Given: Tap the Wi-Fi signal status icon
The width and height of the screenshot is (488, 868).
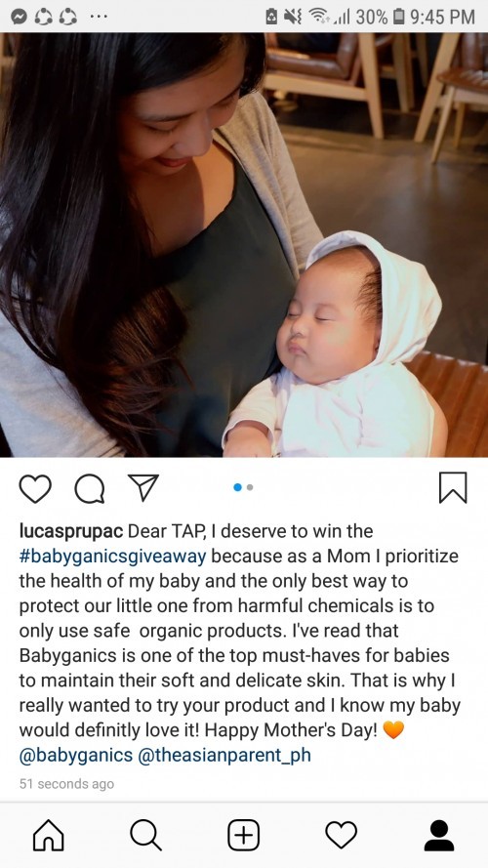Looking at the screenshot, I should (x=319, y=17).
